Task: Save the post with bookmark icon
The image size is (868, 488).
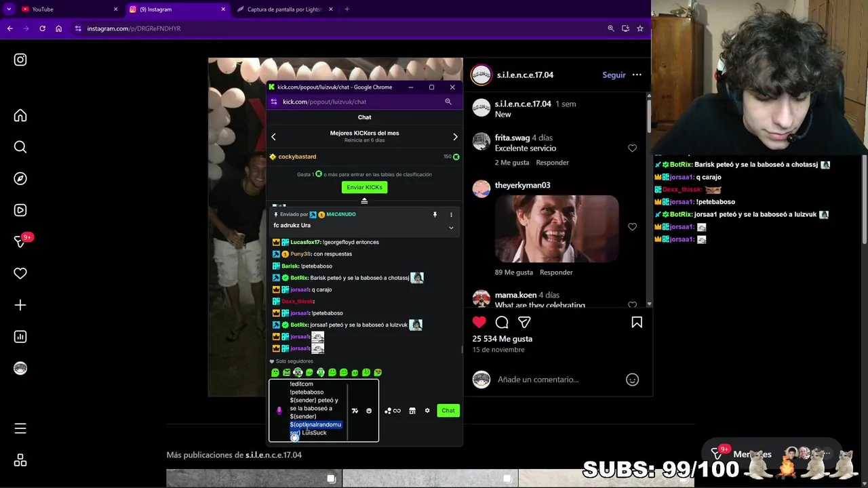Action: (x=637, y=323)
